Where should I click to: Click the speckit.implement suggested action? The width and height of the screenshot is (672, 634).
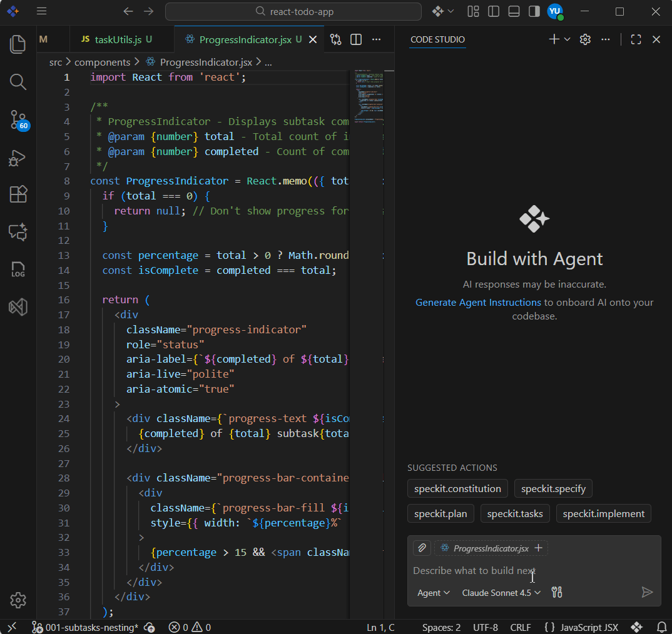603,513
